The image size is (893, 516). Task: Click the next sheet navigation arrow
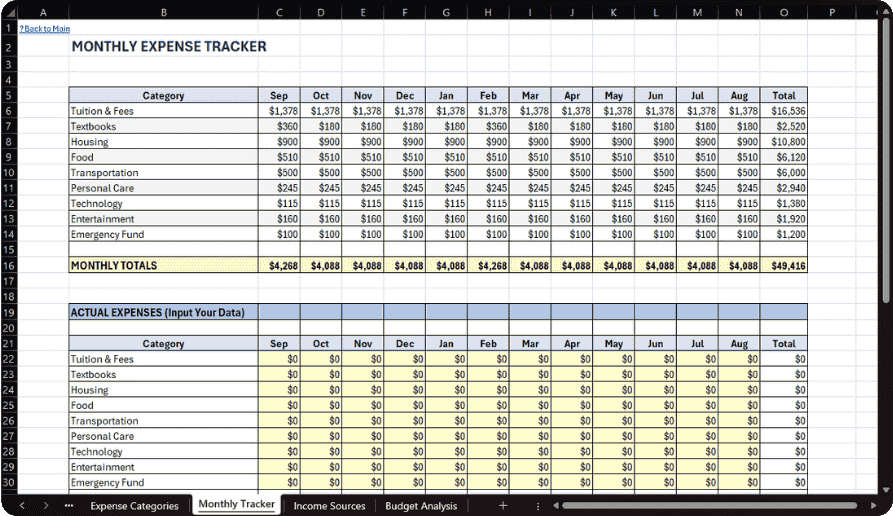tap(46, 506)
